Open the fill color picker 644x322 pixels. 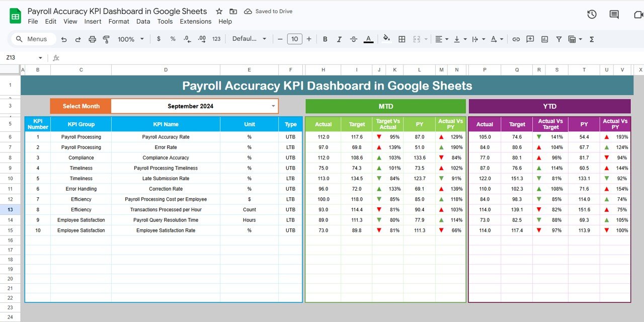386,39
